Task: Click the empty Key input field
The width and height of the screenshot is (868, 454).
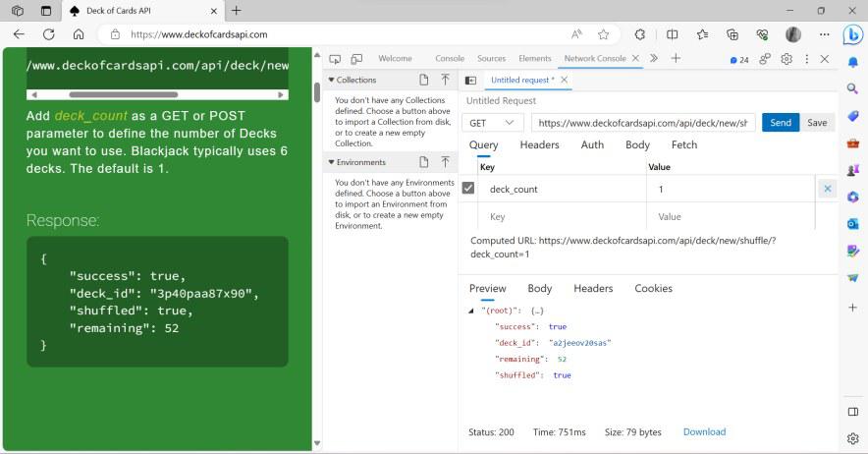Action: (562, 217)
